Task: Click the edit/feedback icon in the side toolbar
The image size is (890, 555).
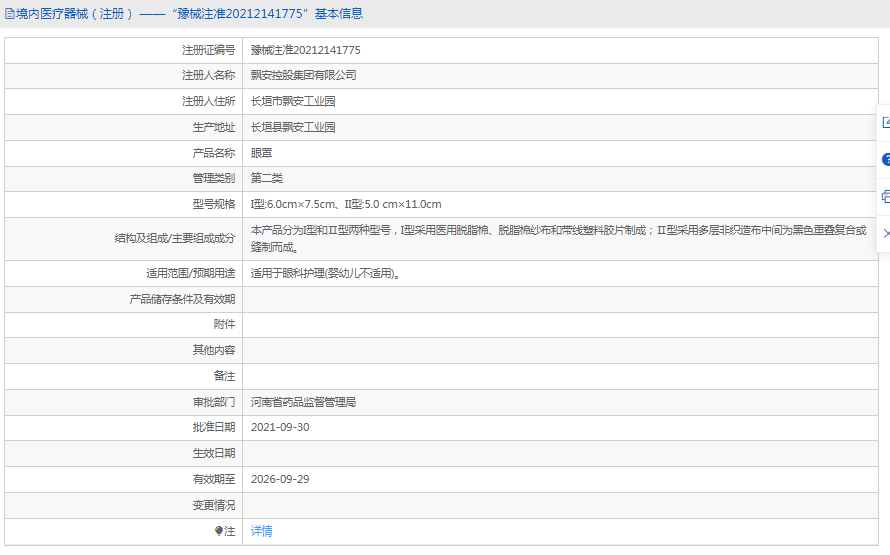Action: pos(885,122)
